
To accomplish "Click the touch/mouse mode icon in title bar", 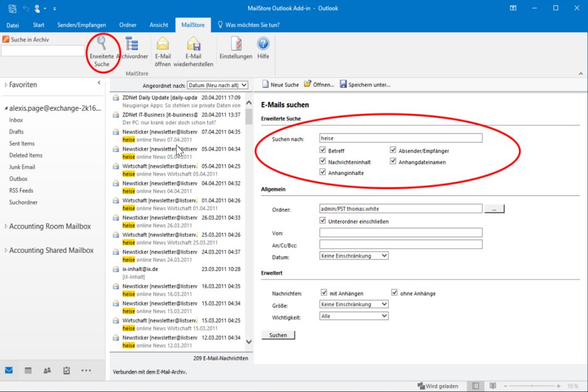I will (38, 8).
